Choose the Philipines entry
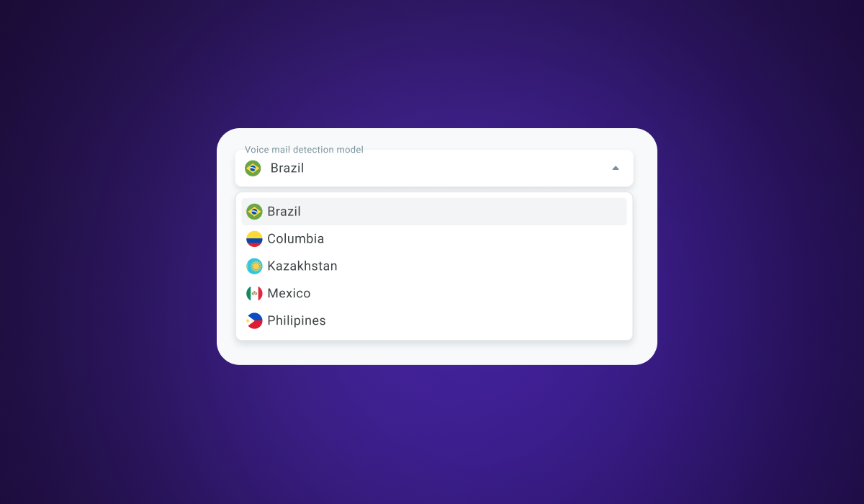The image size is (864, 504). point(434,321)
